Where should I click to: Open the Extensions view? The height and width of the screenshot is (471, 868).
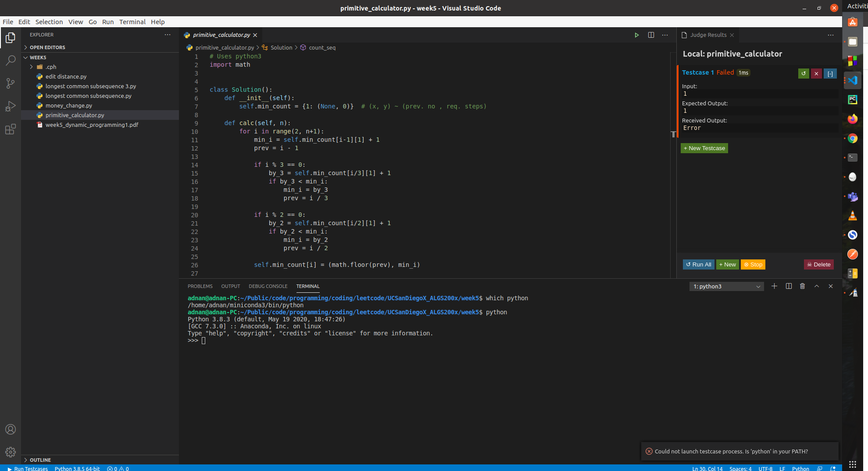click(10, 129)
